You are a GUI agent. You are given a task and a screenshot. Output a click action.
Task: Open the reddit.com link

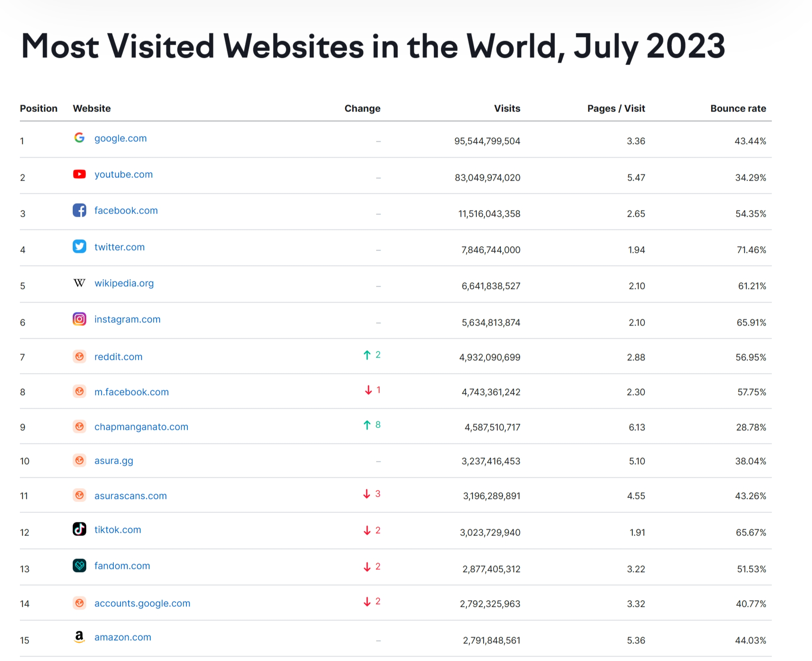point(118,357)
